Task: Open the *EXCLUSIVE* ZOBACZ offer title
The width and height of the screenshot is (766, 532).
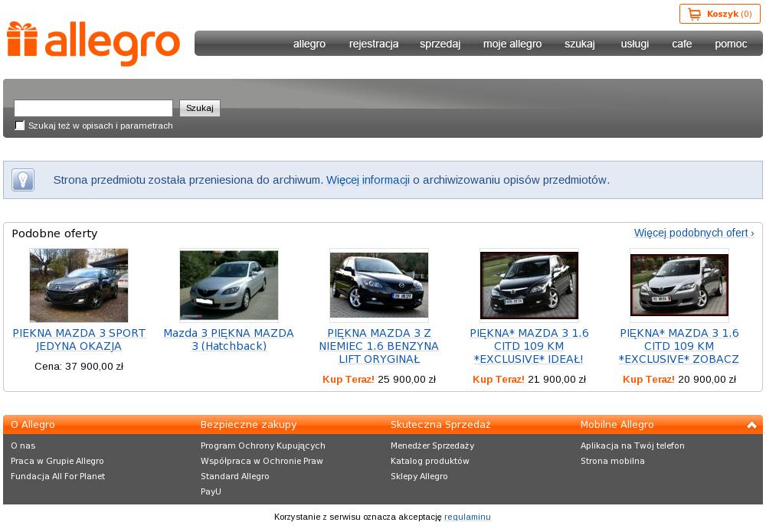Action: click(679, 346)
